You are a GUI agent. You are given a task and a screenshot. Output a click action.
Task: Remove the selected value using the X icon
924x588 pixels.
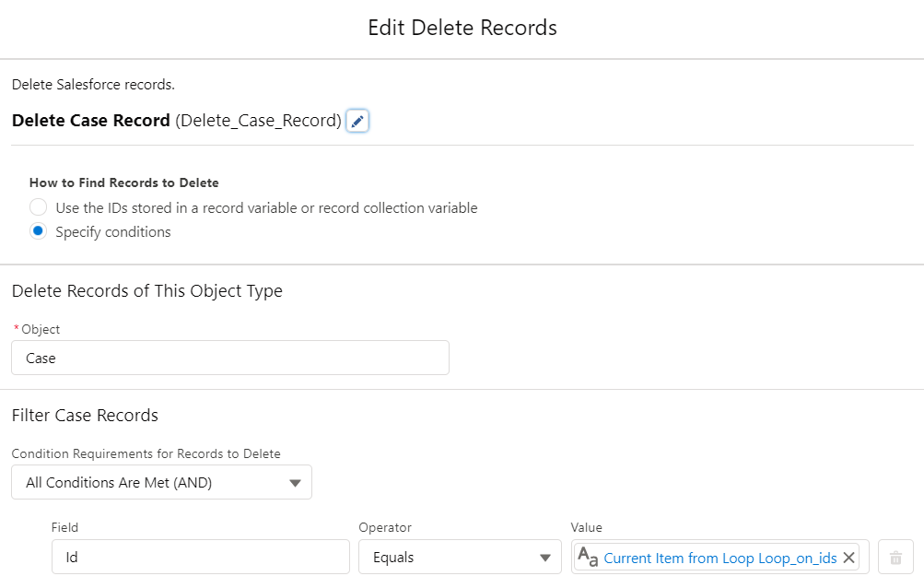click(848, 557)
